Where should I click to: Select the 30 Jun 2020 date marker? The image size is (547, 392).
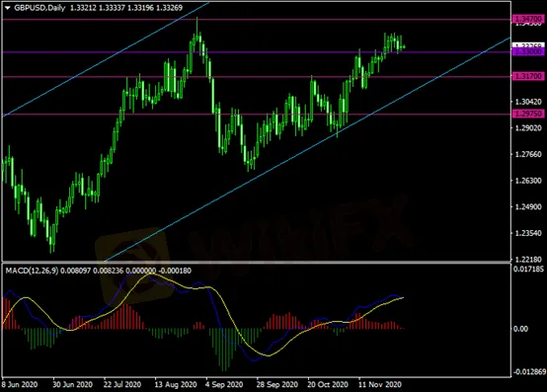(72, 385)
